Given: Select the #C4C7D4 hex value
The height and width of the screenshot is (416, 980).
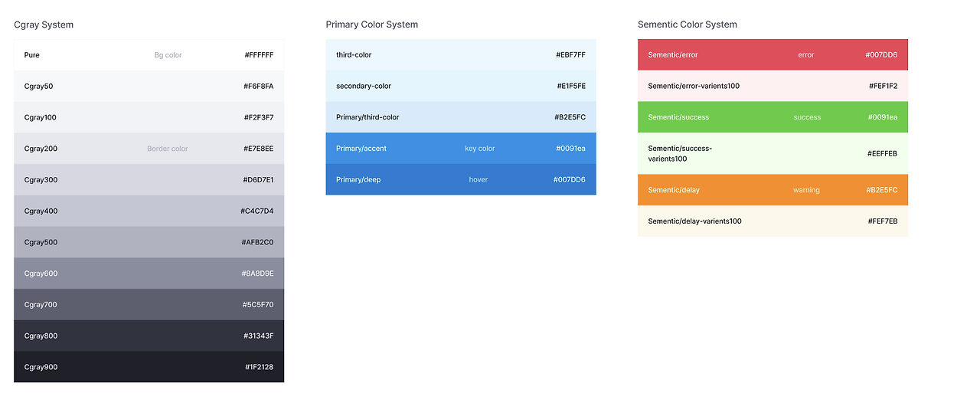Looking at the screenshot, I should [257, 211].
